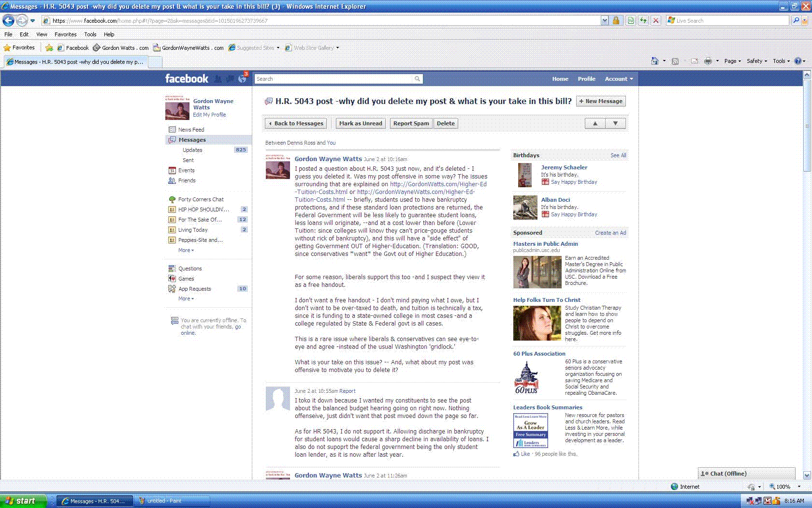Image resolution: width=812 pixels, height=508 pixels.
Task: Open Say Happy Birthday link for Alban Doci
Action: click(x=574, y=214)
